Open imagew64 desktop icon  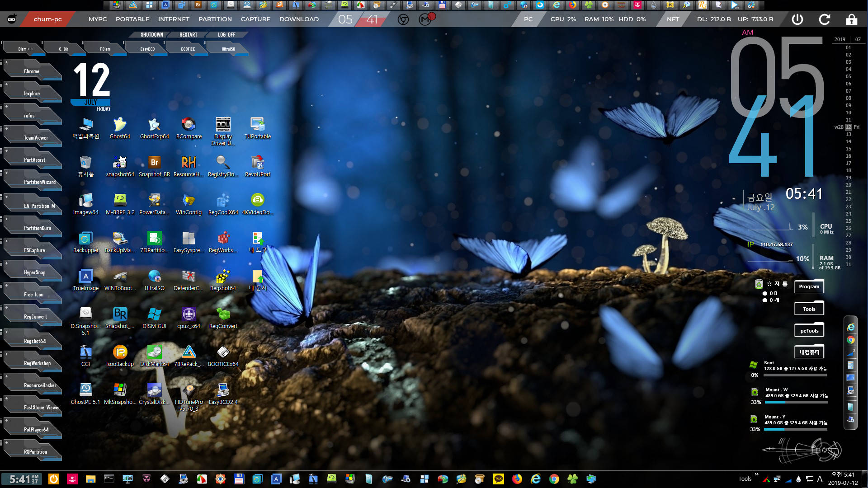click(x=85, y=204)
